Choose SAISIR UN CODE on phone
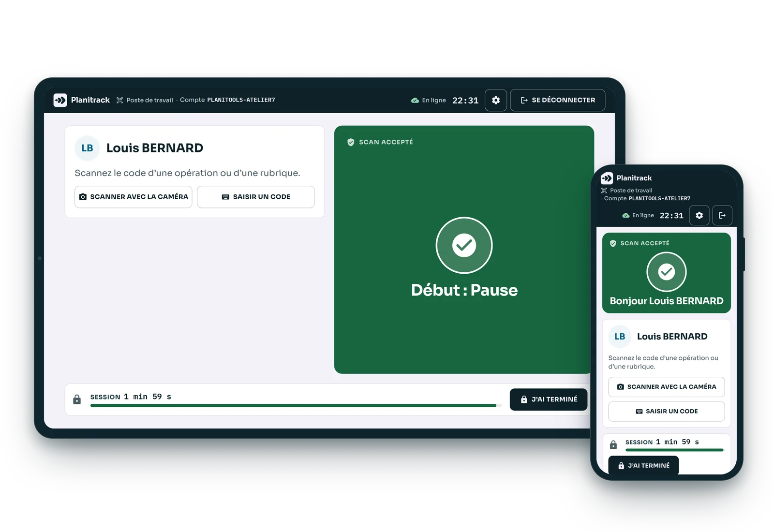The height and width of the screenshot is (532, 774). tap(667, 412)
